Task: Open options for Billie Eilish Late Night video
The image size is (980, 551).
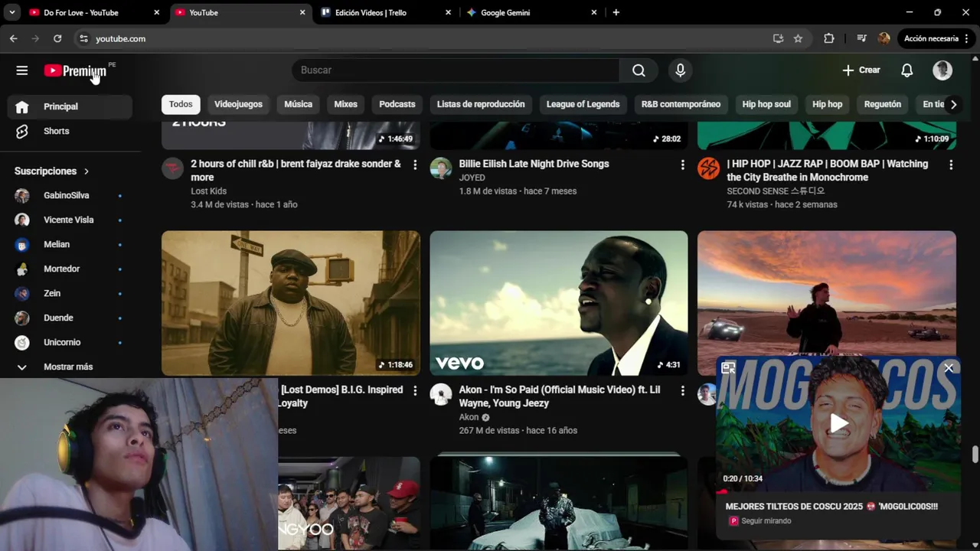Action: pos(682,165)
